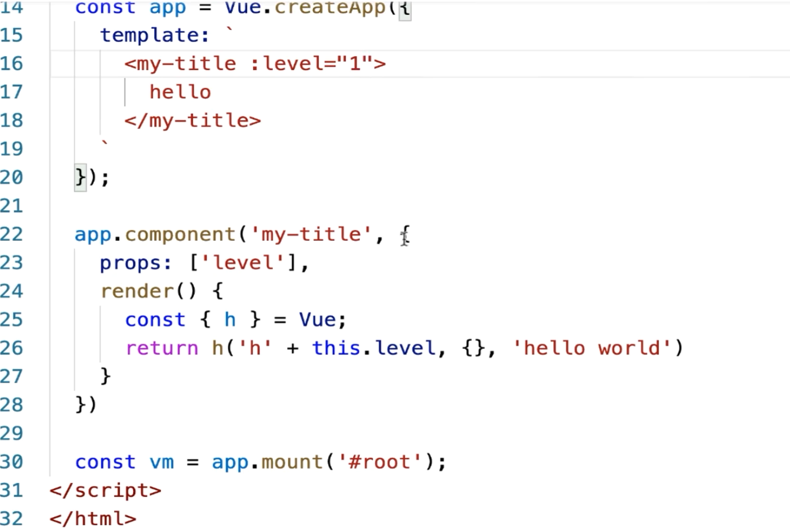
Task: Click 'mount' in app.mount call
Action: click(x=293, y=462)
